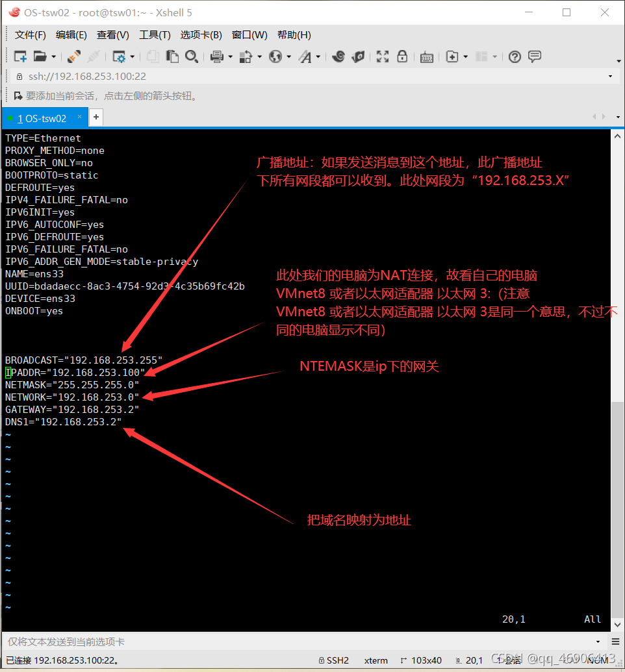Click the BROADCAST="192.168.253.255" line
625x672 pixels.
[x=84, y=360]
